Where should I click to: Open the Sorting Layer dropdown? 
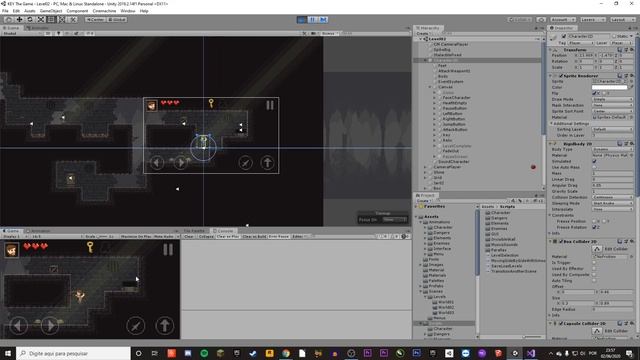pyautogui.click(x=612, y=129)
